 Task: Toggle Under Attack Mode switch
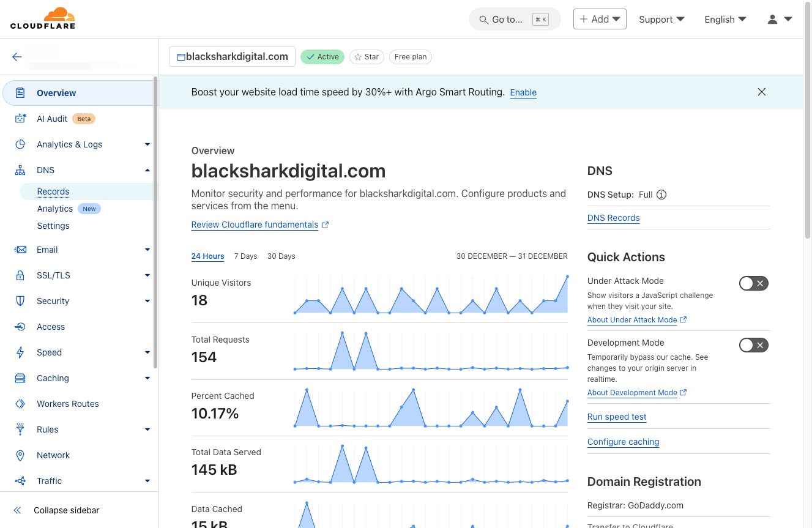click(754, 283)
